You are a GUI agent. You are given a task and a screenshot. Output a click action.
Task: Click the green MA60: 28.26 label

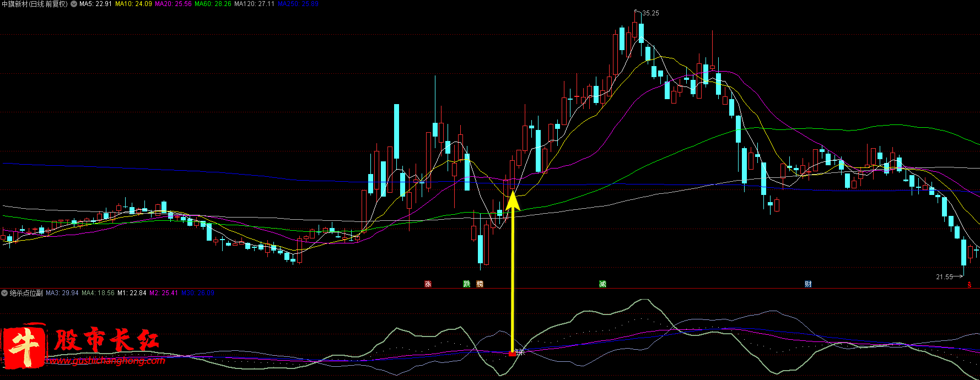pos(213,4)
